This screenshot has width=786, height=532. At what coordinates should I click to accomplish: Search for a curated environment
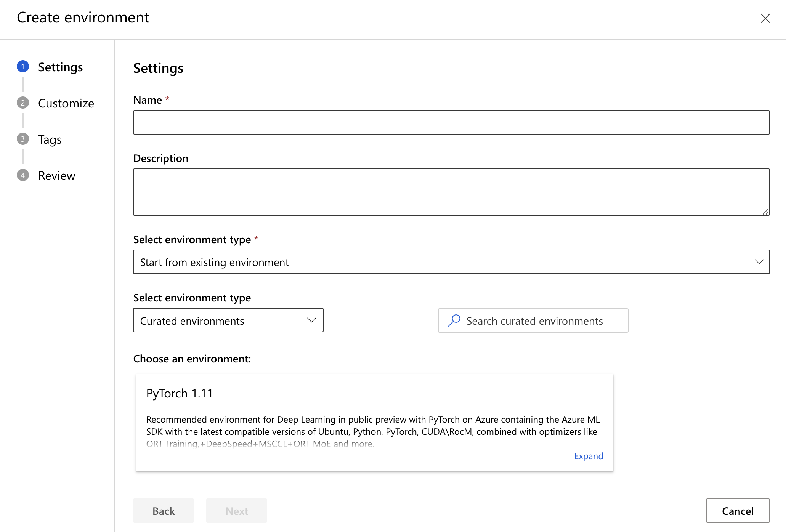pyautogui.click(x=533, y=320)
